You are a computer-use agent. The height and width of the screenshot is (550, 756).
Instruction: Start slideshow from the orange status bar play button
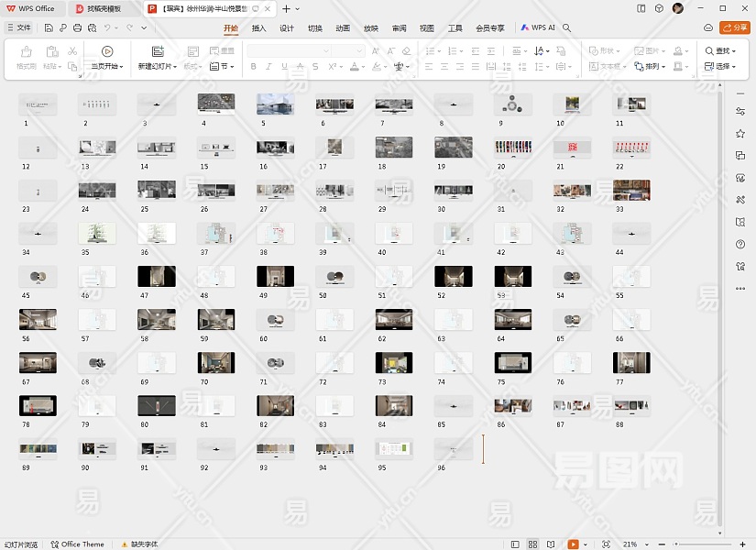tap(573, 544)
